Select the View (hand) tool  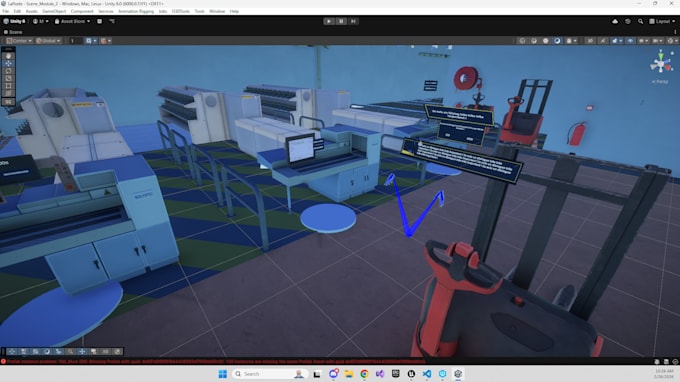pos(8,56)
